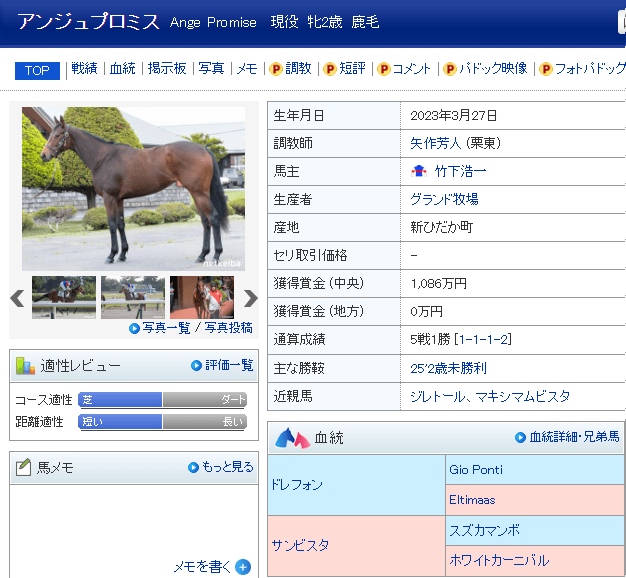Open breeder グランド牧場 link

point(444,200)
